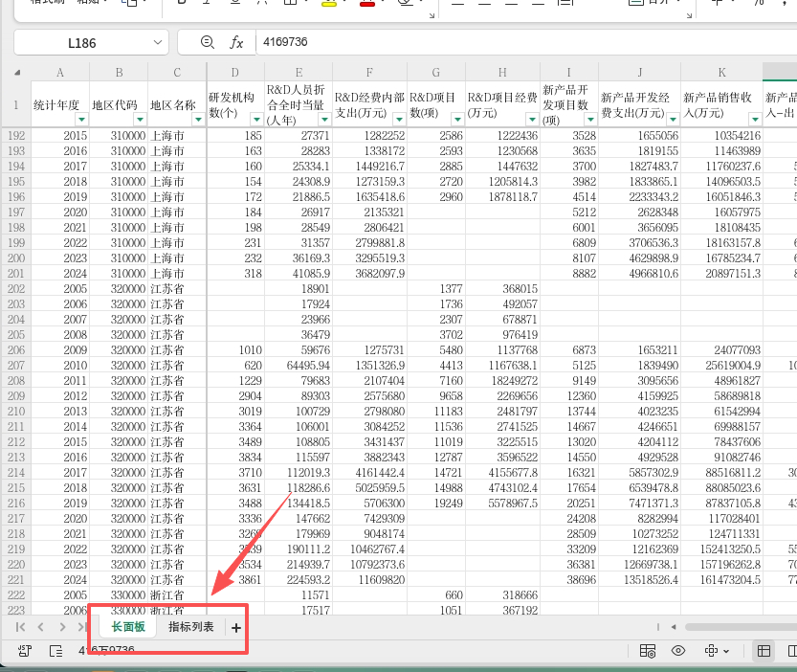Click formula bar input showing 4169736
This screenshot has height=672, width=797.
click(x=526, y=42)
